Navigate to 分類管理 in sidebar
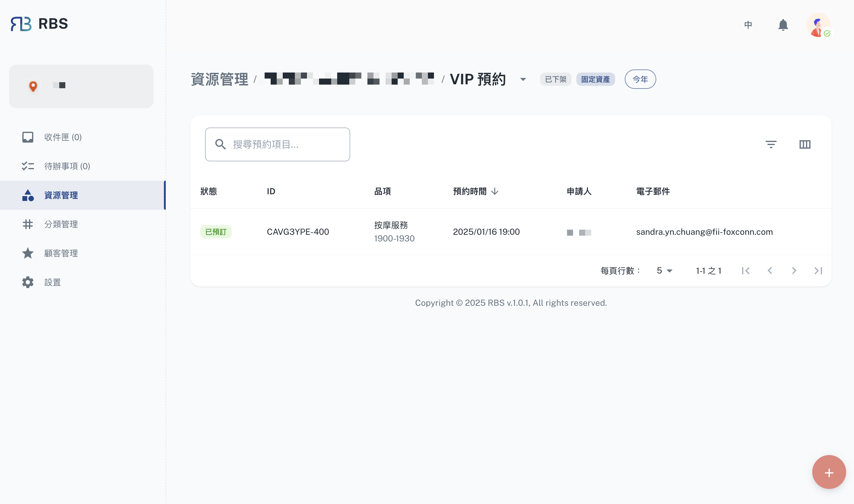The image size is (854, 504). tap(61, 224)
